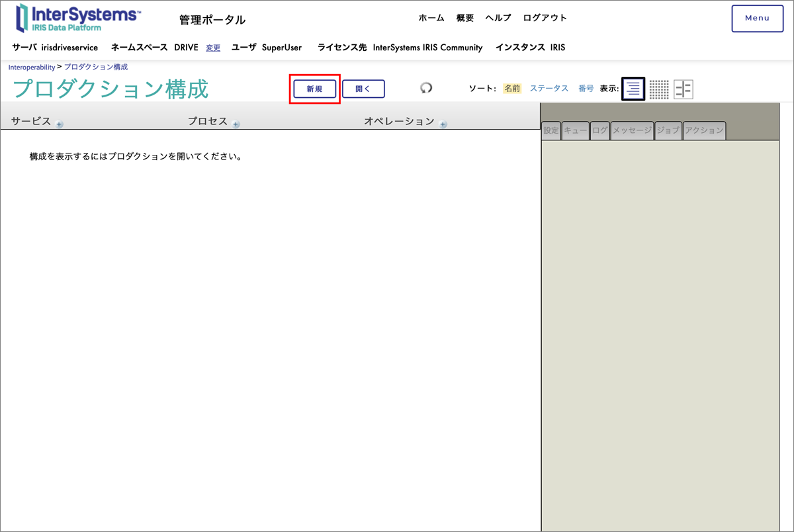Open the ジョブ tab
Screen dimensions: 794x532
point(668,130)
